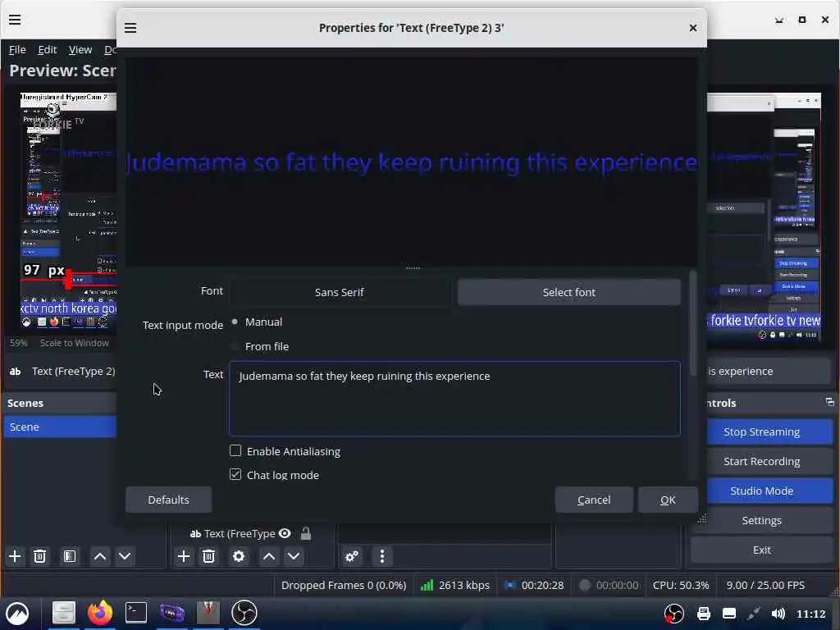Open the File menu

(x=17, y=50)
